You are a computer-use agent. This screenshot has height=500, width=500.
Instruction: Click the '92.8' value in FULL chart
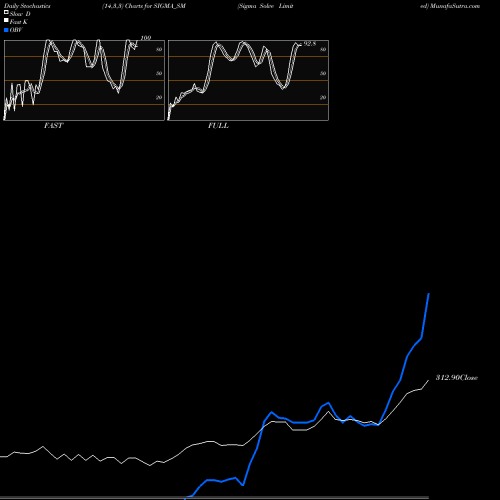point(310,44)
